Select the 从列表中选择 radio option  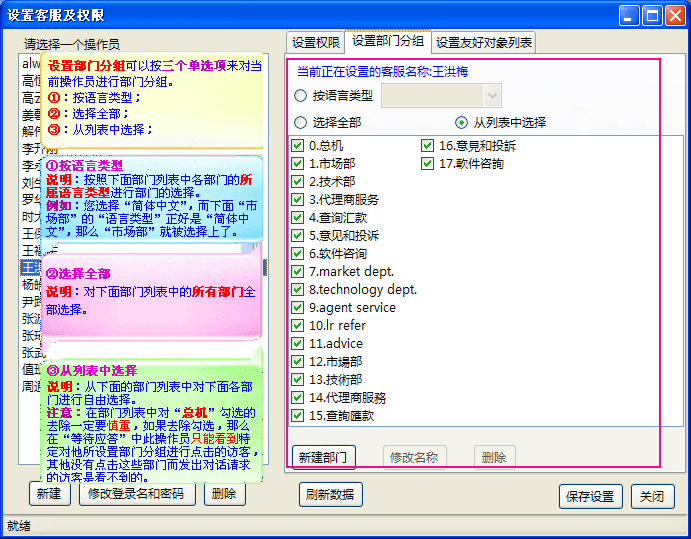point(461,122)
